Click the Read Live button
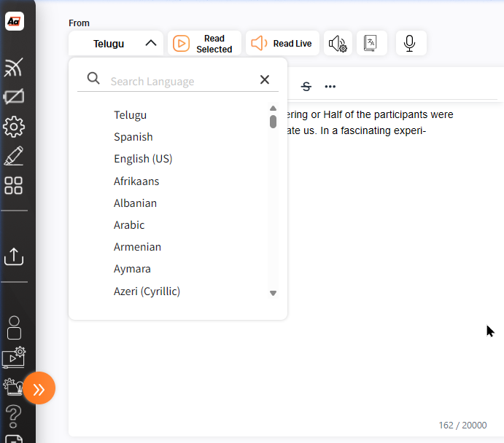The width and height of the screenshot is (504, 443). tap(282, 44)
